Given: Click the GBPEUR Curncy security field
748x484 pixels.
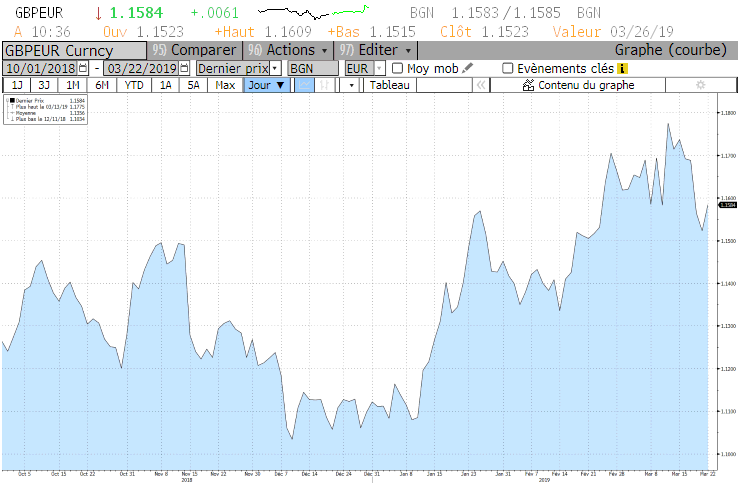Looking at the screenshot, I should tap(74, 51).
